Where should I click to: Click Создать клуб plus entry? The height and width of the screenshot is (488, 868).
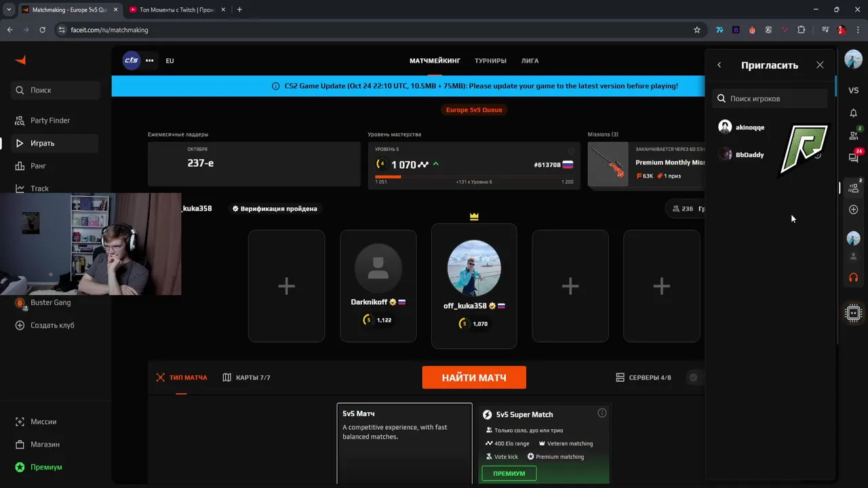(45, 325)
